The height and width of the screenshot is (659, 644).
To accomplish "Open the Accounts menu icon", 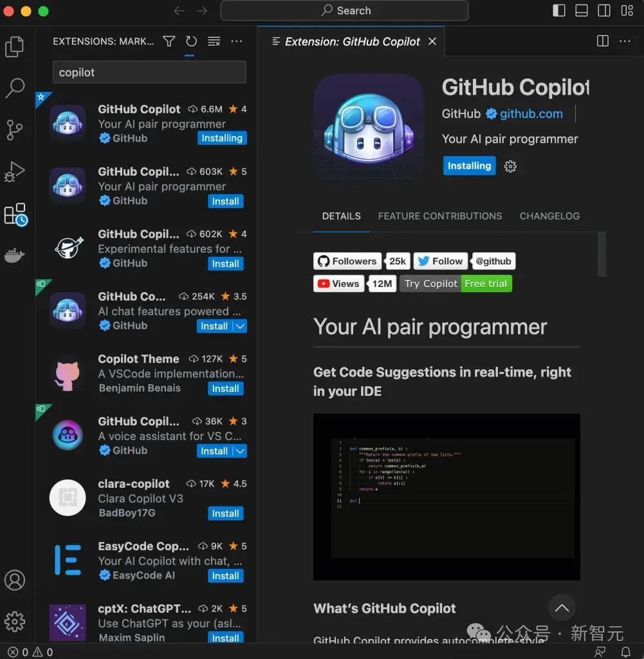I will 15,580.
